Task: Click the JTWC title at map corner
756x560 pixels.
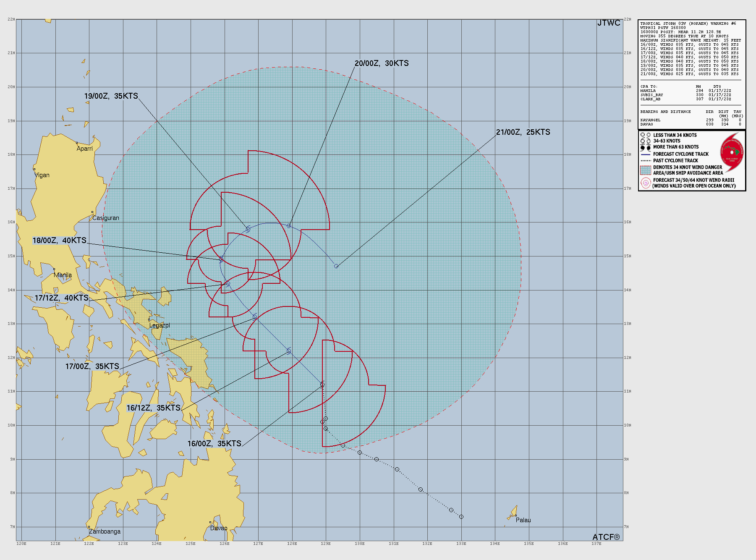Action: tap(608, 23)
